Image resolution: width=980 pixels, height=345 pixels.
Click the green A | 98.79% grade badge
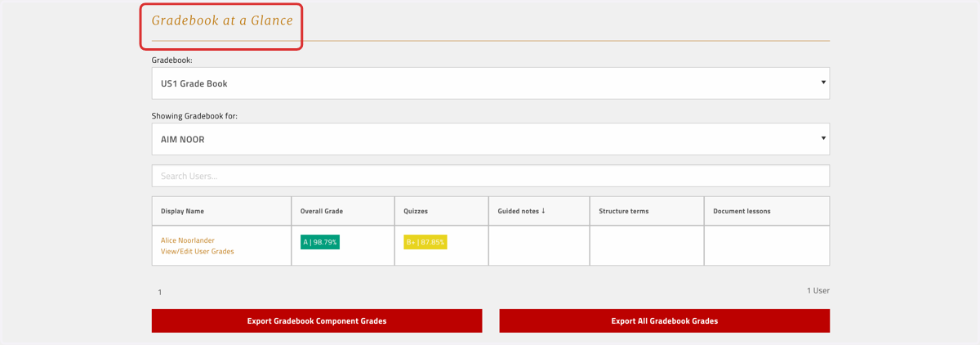pos(319,242)
